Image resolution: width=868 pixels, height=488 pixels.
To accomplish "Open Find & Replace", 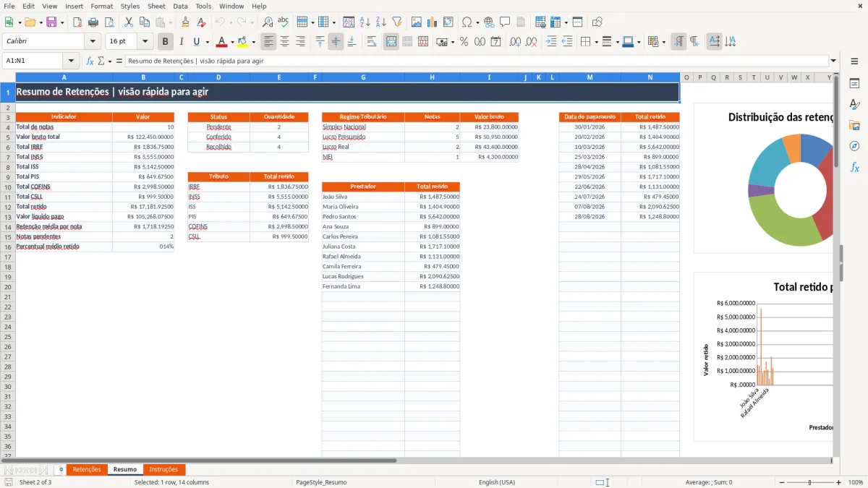I will click(268, 22).
